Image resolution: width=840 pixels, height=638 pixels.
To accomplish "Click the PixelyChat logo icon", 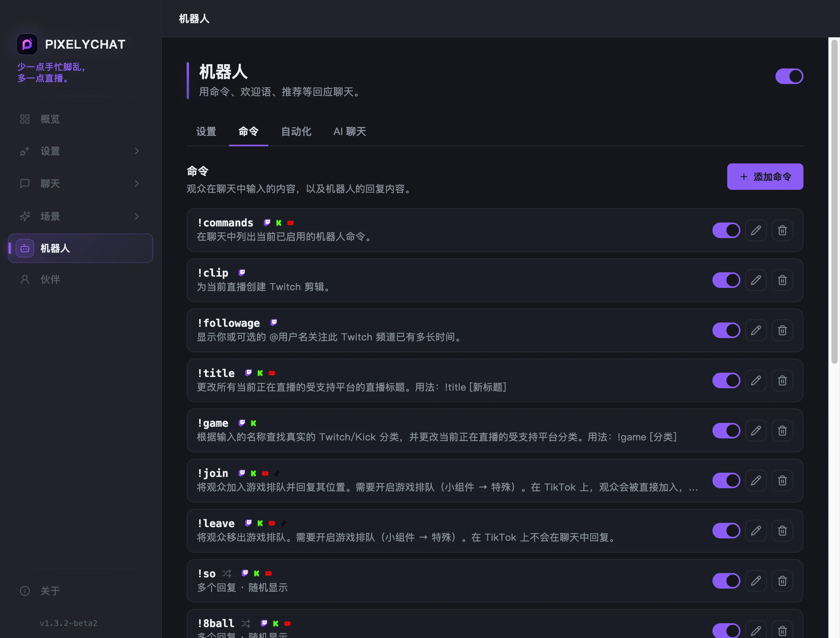I will (x=27, y=44).
